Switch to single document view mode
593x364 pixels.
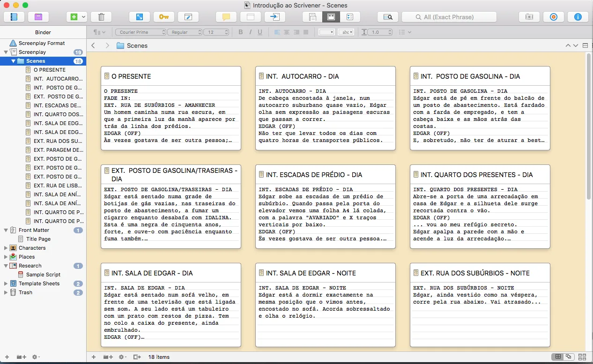(x=312, y=16)
